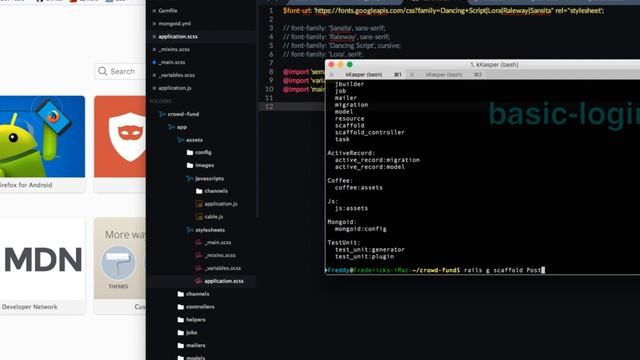
Task: Open the Themes customization tile
Action: pos(120,266)
